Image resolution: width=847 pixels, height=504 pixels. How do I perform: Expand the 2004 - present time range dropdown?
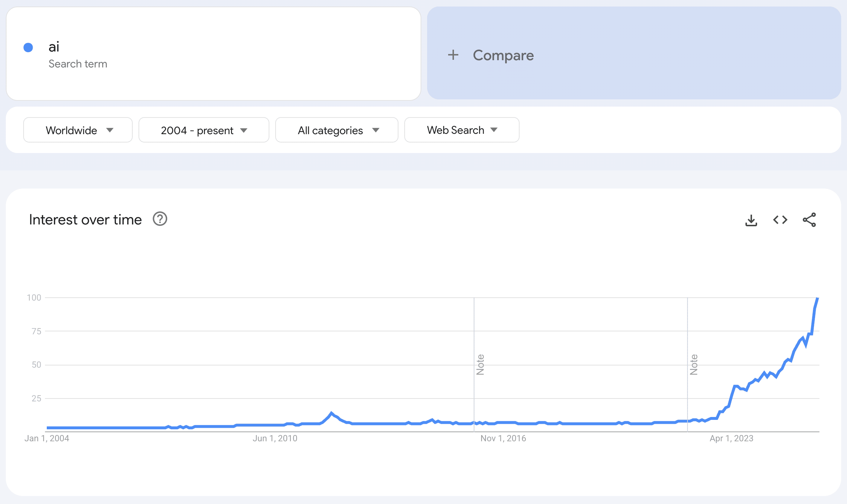coord(204,130)
